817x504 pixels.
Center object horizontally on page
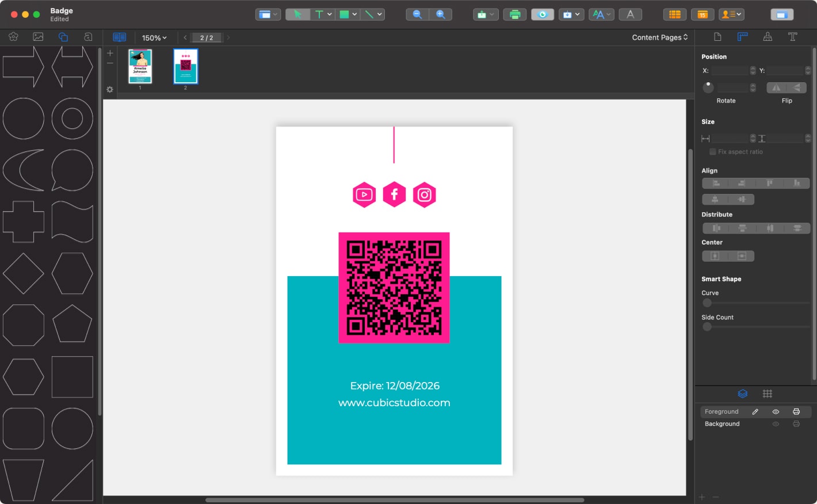click(715, 256)
